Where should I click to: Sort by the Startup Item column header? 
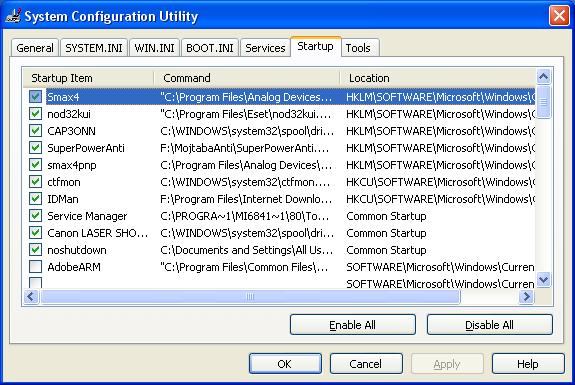pos(89,78)
